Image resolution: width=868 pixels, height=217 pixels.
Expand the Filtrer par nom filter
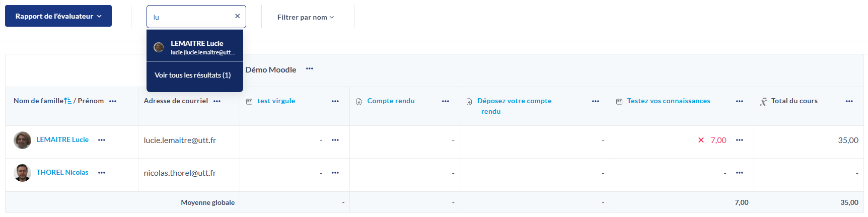[306, 17]
